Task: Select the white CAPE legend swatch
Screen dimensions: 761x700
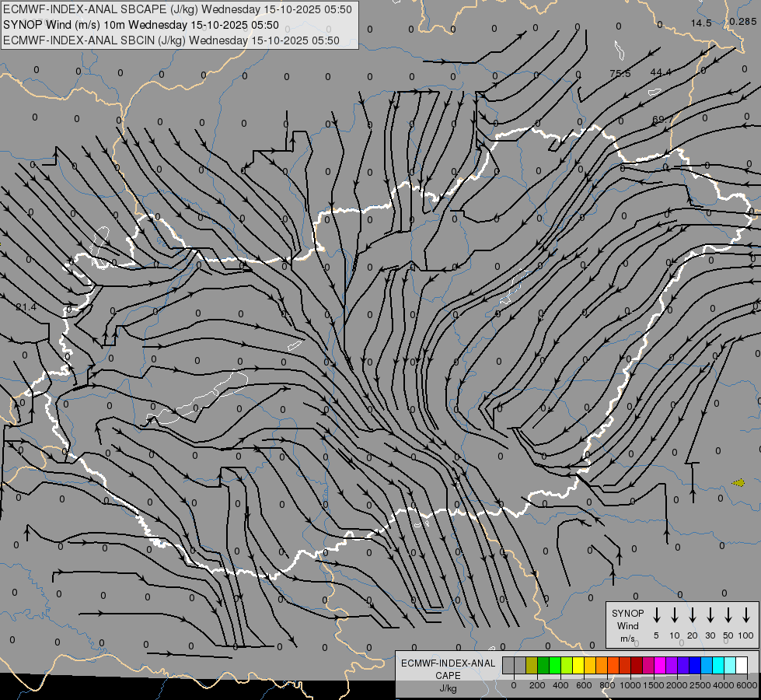Action: click(x=741, y=665)
